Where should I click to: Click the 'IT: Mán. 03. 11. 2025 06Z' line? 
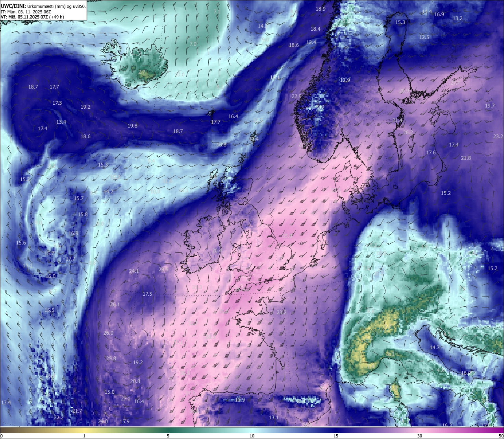pos(26,12)
